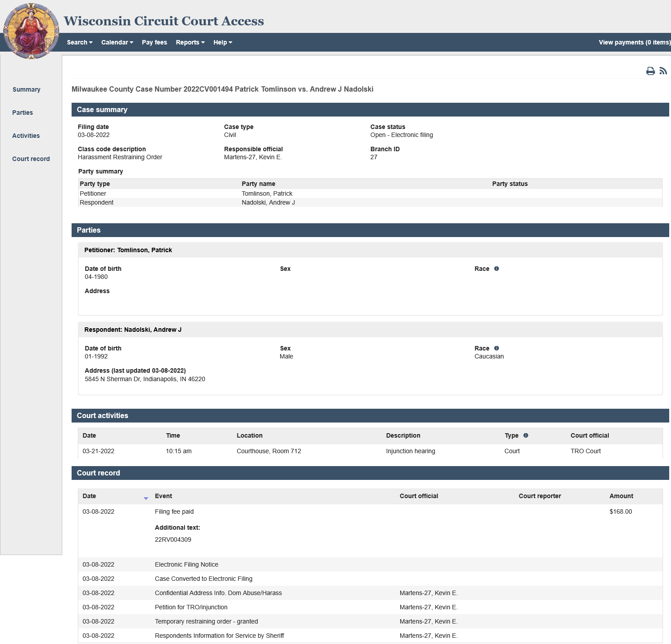The width and height of the screenshot is (671, 644).
Task: Click filing date 03-08-2022 in summary
Action: [93, 135]
